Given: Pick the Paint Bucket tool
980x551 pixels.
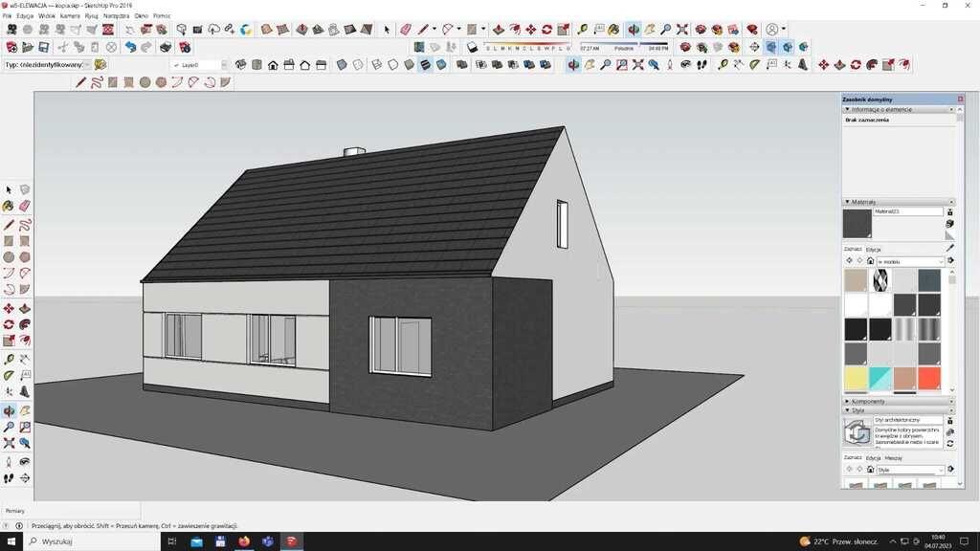Looking at the screenshot, I should tap(9, 206).
